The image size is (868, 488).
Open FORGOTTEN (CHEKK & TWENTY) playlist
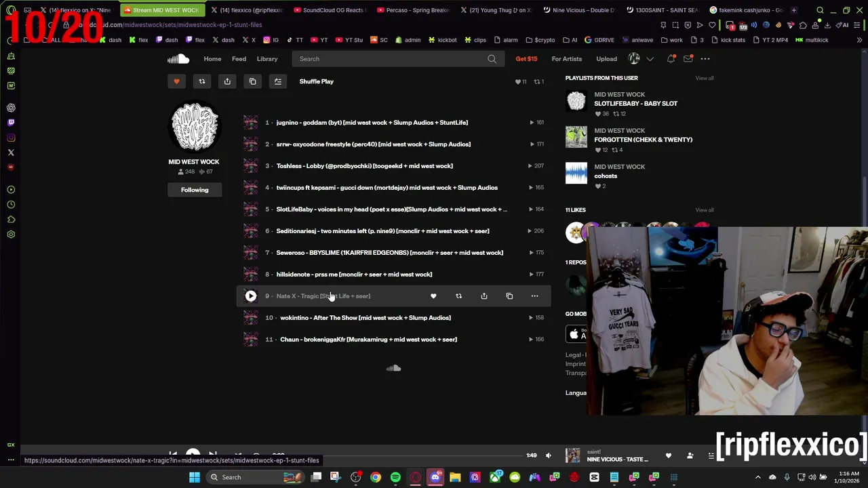643,140
